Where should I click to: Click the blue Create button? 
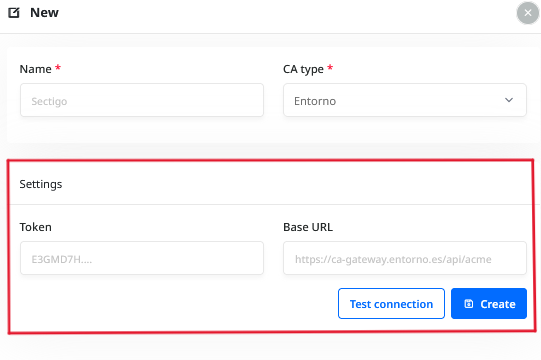point(489,303)
